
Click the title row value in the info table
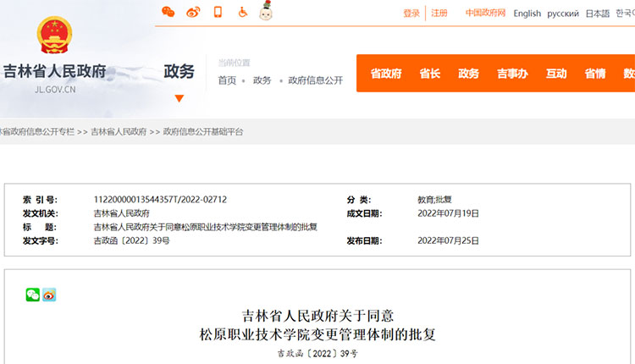pos(206,227)
